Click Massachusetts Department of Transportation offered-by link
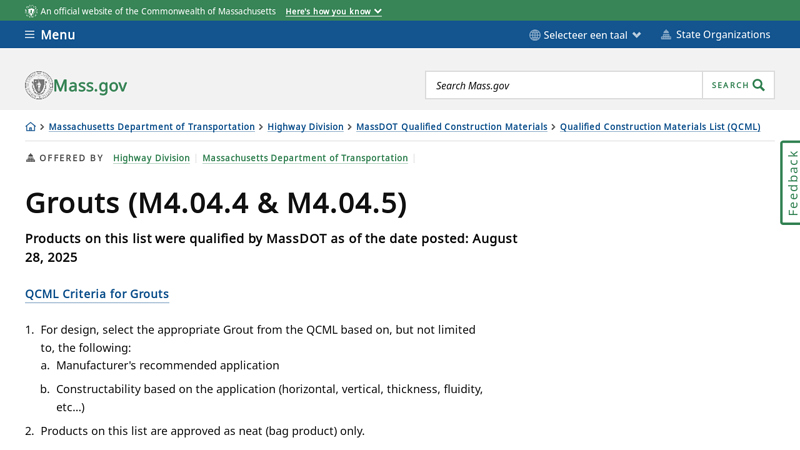Image resolution: width=800 pixels, height=450 pixels. click(x=305, y=158)
